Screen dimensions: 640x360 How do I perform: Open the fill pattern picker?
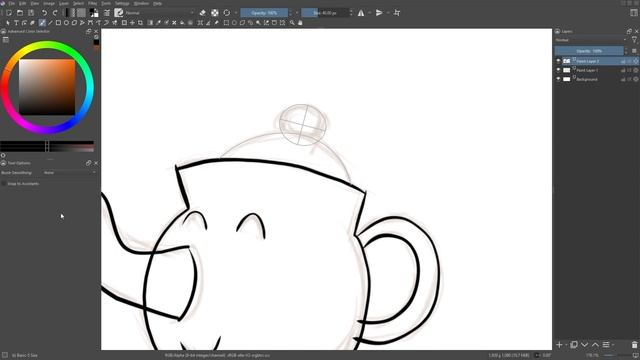[81, 13]
